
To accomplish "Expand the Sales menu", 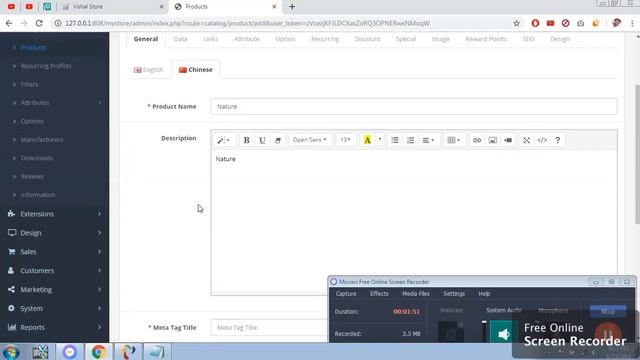I will (x=54, y=252).
